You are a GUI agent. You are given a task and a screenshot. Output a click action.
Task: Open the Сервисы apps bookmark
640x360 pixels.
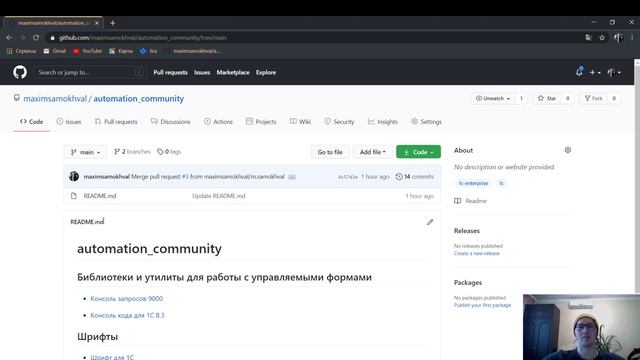point(21,51)
